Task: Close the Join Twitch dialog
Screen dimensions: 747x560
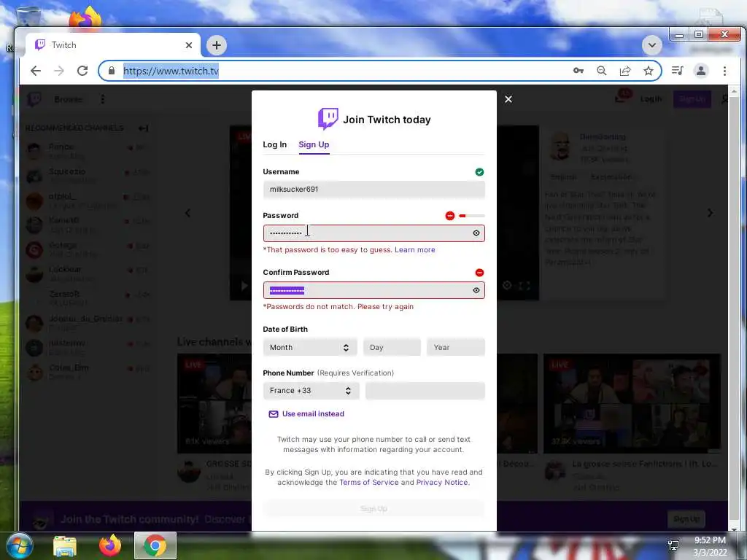Action: (508, 99)
